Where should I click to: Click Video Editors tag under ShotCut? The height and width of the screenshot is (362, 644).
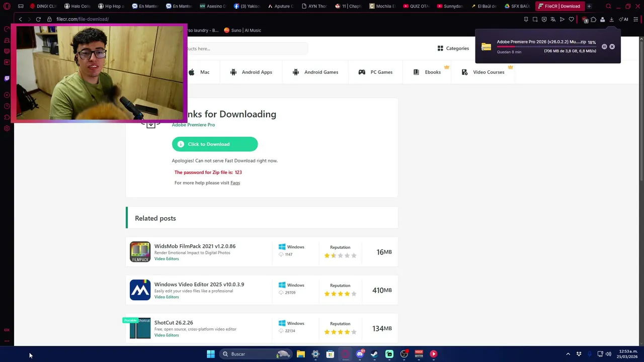(x=167, y=335)
